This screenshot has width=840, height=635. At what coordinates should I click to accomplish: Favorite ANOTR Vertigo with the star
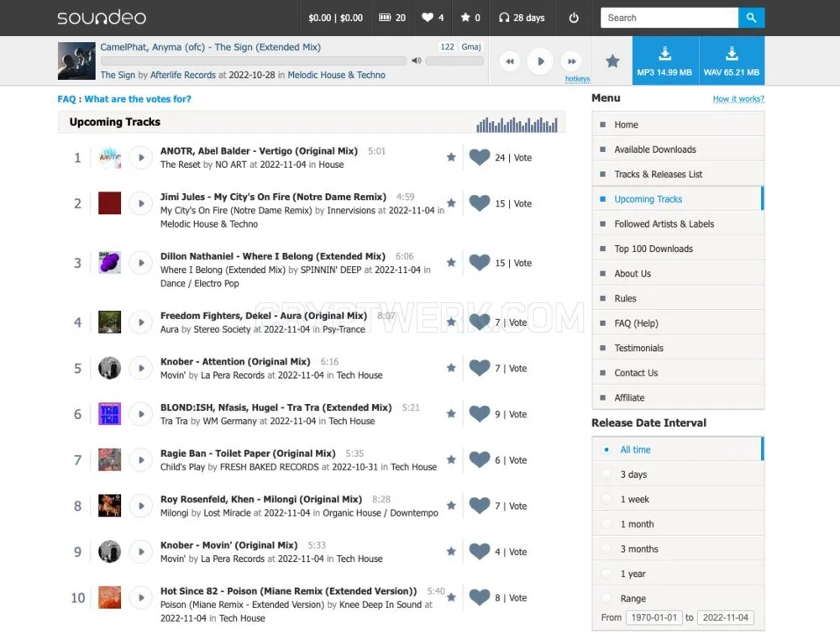(451, 157)
